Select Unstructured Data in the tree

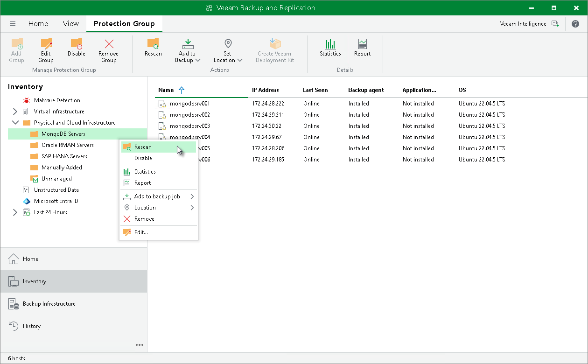(56, 190)
